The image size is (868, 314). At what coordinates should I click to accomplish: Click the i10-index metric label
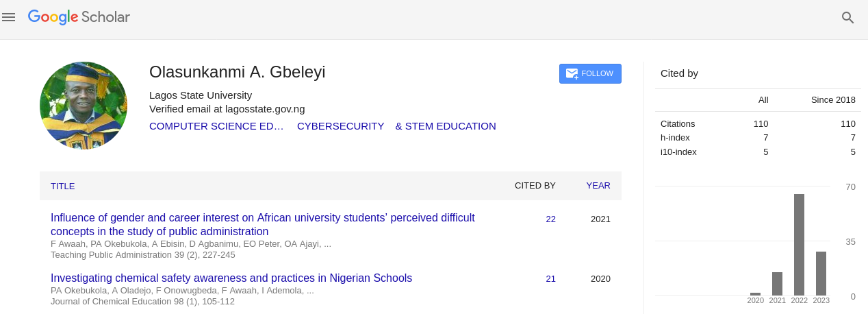click(678, 152)
